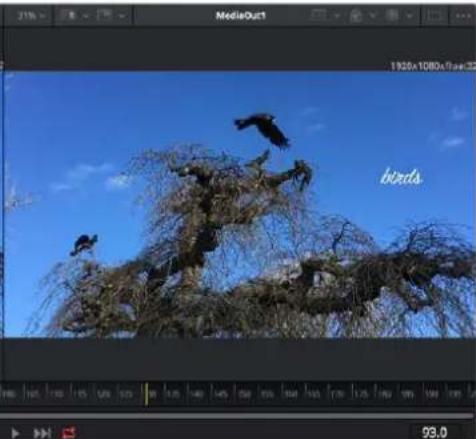Expand the region of interest dropdown arrow
Viewport: 476px width, 439px height.
[337, 16]
